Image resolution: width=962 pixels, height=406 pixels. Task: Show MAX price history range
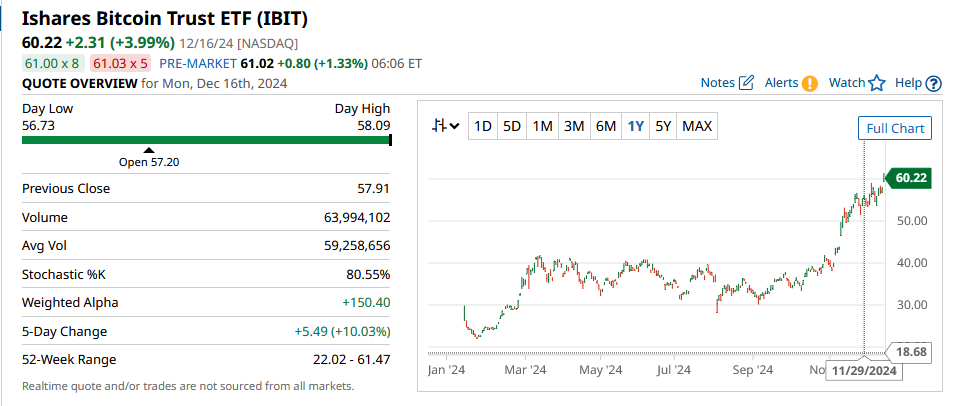point(697,126)
